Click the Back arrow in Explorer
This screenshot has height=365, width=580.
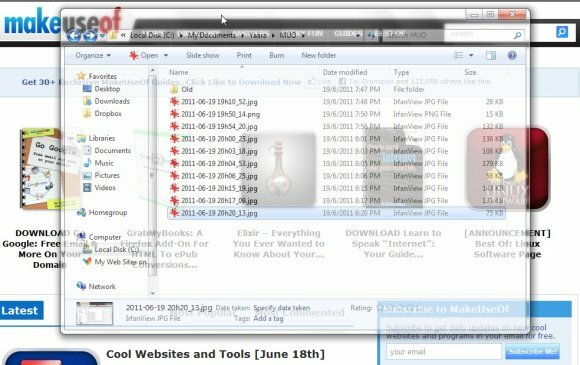74,36
